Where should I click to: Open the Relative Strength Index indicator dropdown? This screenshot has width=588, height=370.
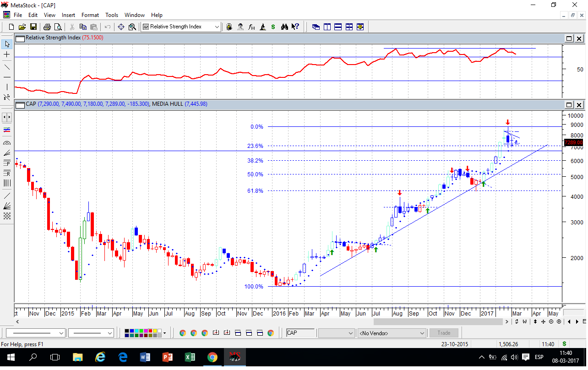coord(217,27)
